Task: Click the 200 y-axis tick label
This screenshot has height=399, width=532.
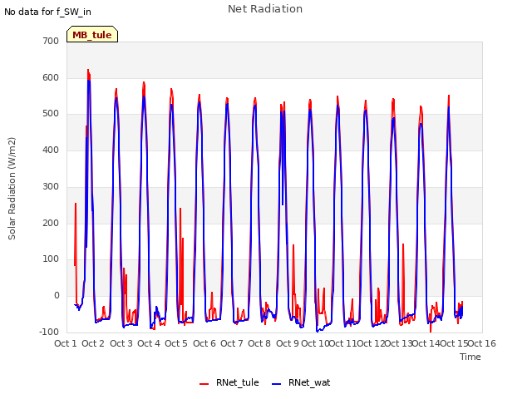Action: pos(51,224)
